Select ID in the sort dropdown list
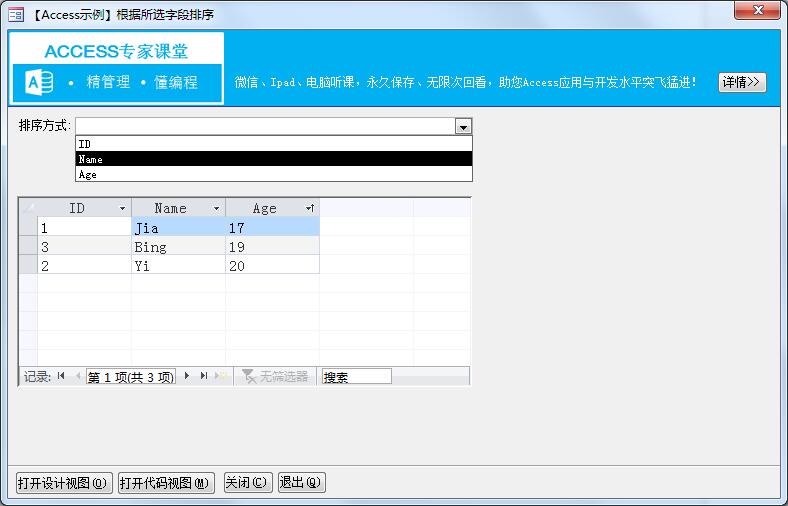Viewport: 788px width, 506px height. point(274,144)
